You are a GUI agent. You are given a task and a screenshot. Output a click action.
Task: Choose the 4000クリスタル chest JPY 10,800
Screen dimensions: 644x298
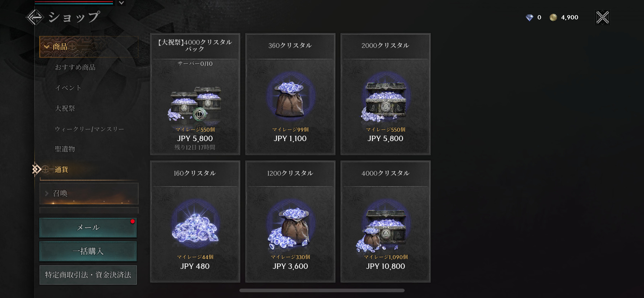[x=386, y=221]
